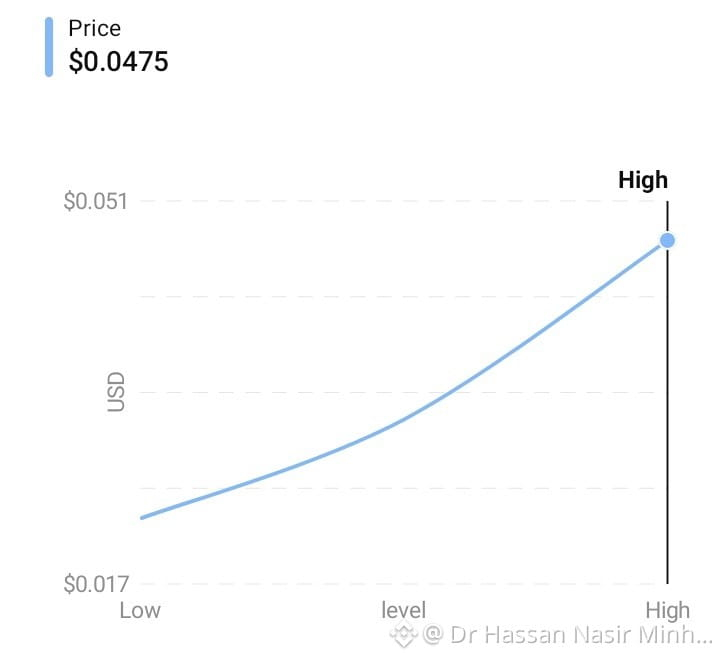720x659 pixels.
Task: Click the Price legend label
Action: pos(95,28)
